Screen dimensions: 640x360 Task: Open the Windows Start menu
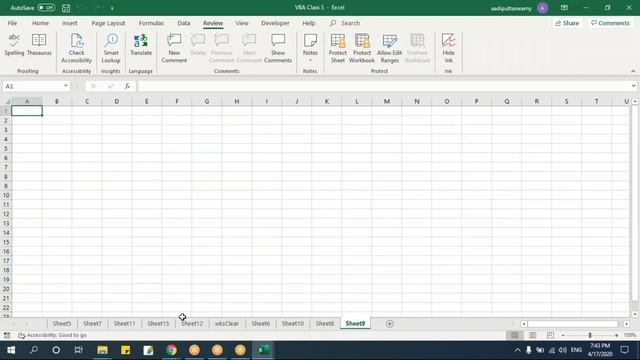[x=11, y=350]
